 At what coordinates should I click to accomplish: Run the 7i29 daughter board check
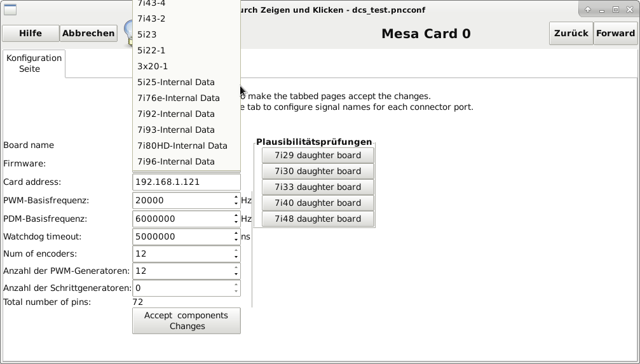coord(318,155)
